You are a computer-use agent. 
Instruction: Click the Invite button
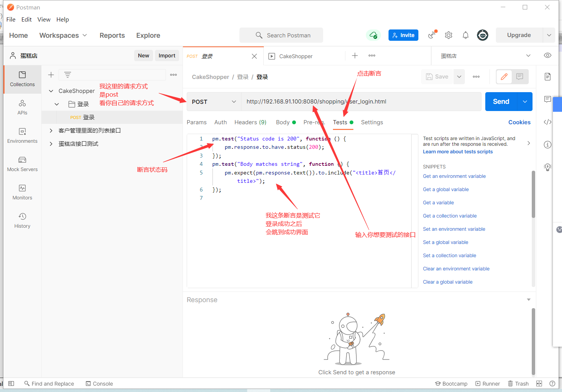[x=403, y=35]
